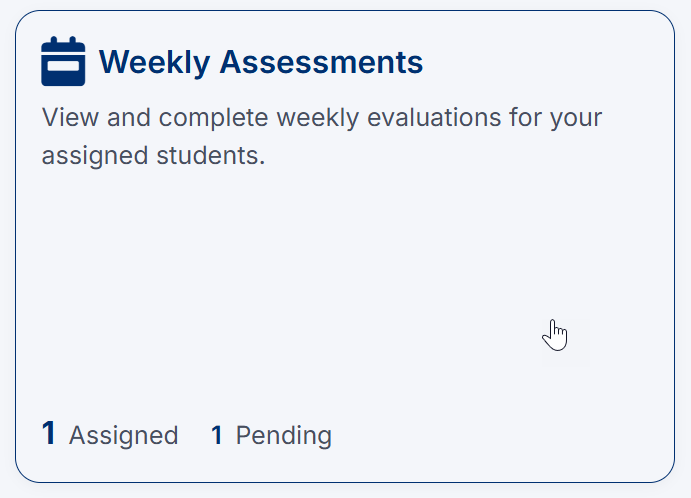This screenshot has width=691, height=498.
Task: Click the word "Weekly" in the title
Action: pyautogui.click(x=154, y=62)
